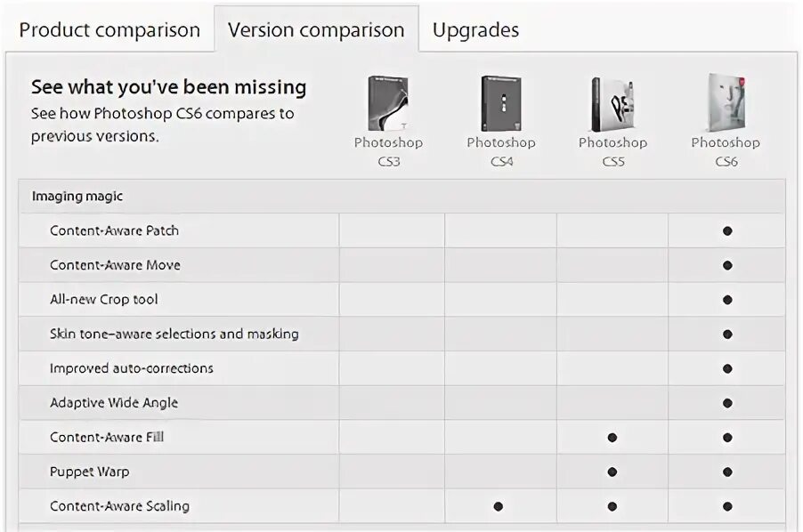The image size is (803, 532).
Task: Click the Photoshop CS5 box icon
Action: pyautogui.click(x=612, y=103)
